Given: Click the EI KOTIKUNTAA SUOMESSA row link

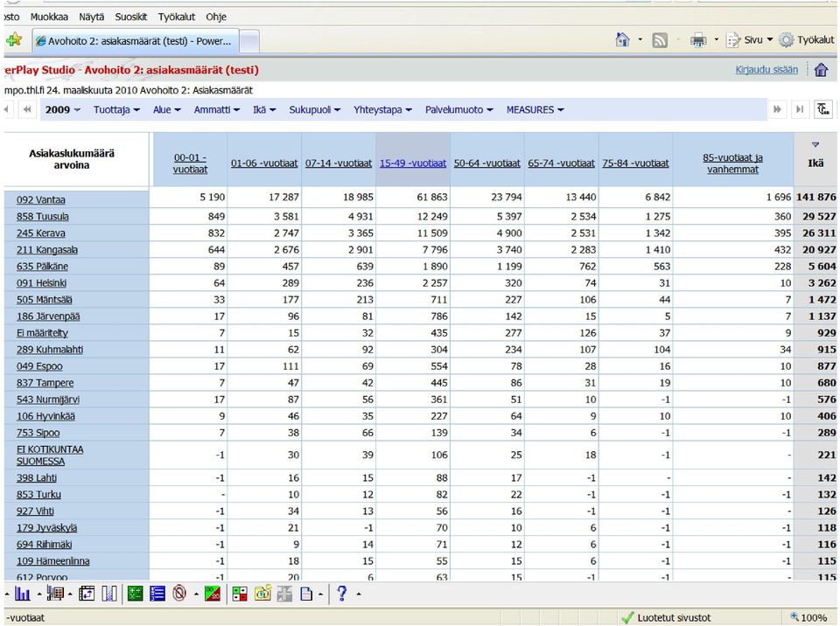Looking at the screenshot, I should [50, 456].
